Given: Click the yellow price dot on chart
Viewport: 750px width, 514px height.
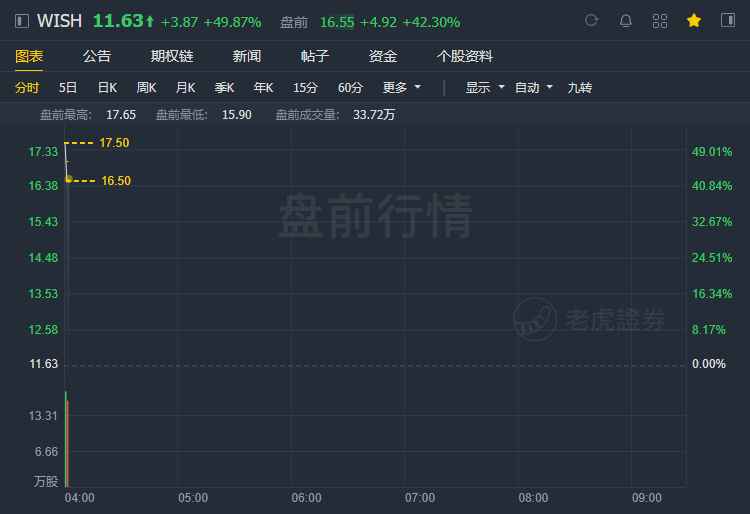Looking at the screenshot, I should tap(68, 179).
